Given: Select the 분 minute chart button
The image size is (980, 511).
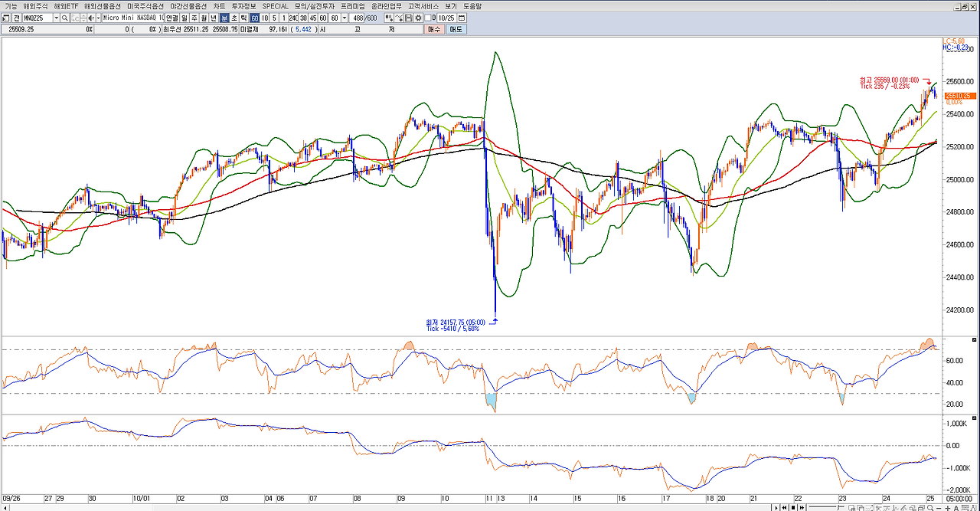Looking at the screenshot, I should [224, 18].
